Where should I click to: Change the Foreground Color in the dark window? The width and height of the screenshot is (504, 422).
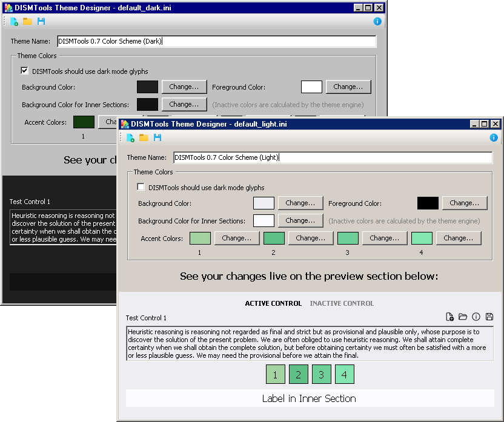348,87
